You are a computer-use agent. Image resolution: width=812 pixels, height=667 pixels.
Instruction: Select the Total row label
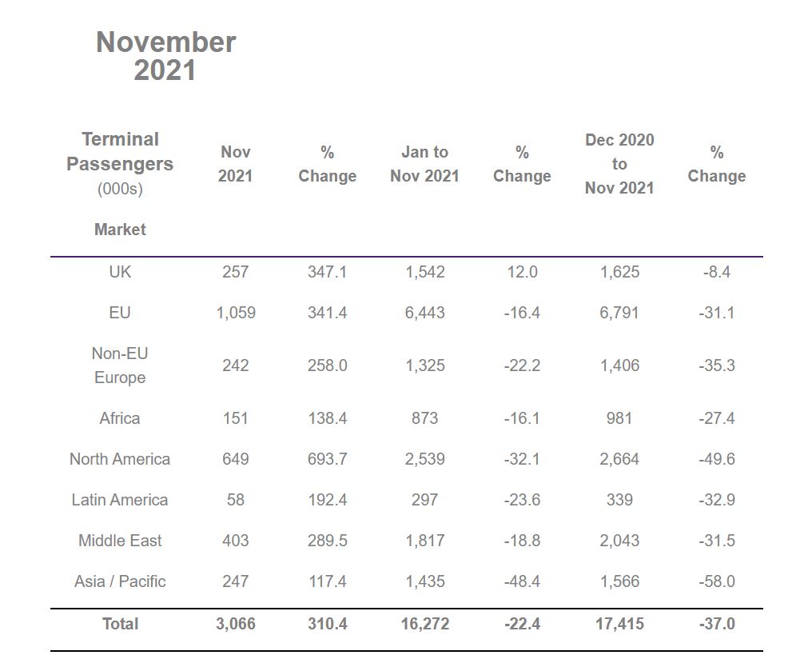point(120,624)
